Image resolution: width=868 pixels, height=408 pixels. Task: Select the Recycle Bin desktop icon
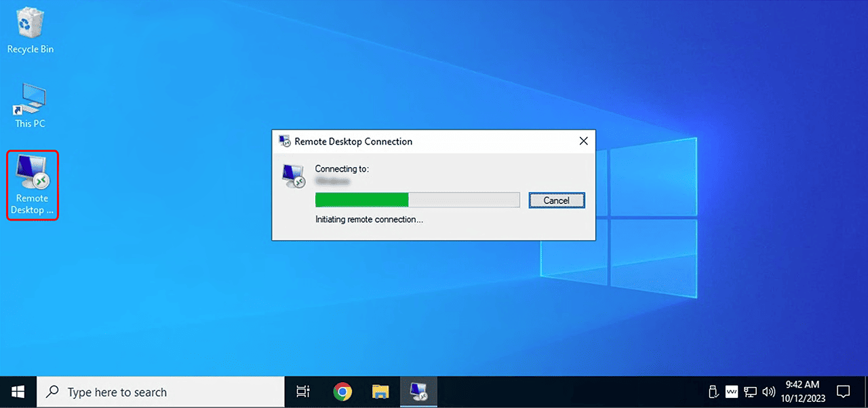[x=30, y=31]
